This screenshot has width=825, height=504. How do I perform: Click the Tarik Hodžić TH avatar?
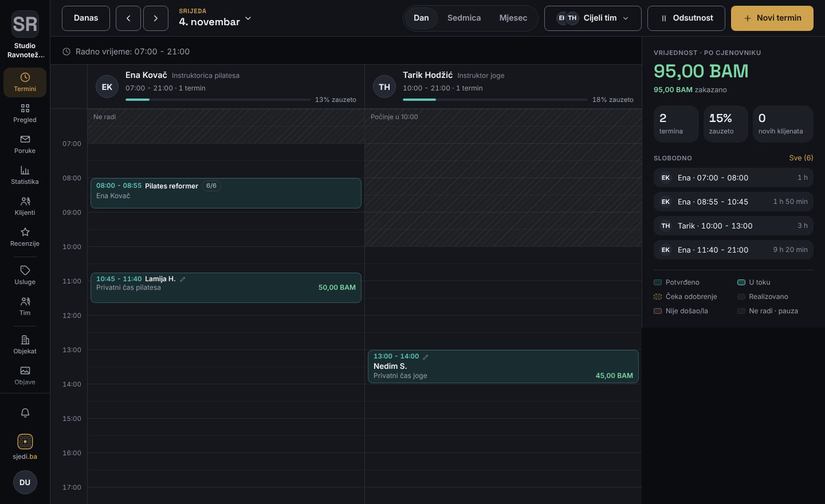[384, 87]
